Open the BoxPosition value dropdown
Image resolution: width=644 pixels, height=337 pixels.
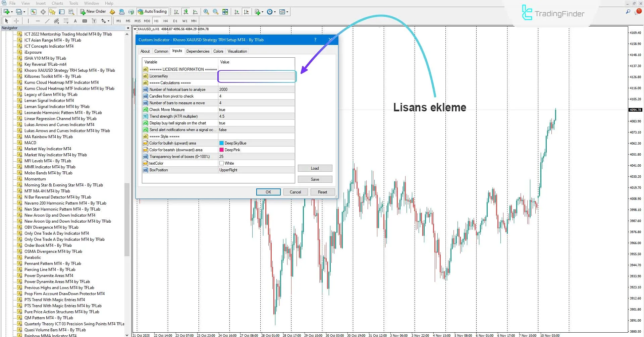point(257,170)
